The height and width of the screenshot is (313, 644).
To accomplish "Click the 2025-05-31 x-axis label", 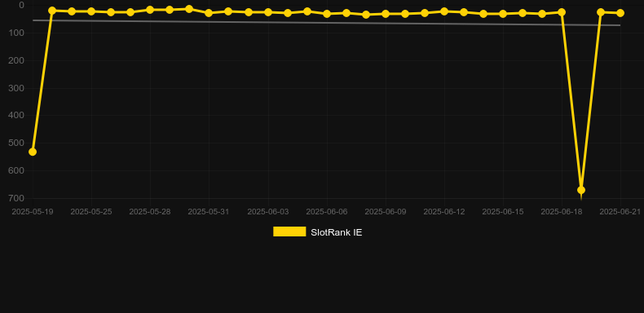I will (209, 212).
